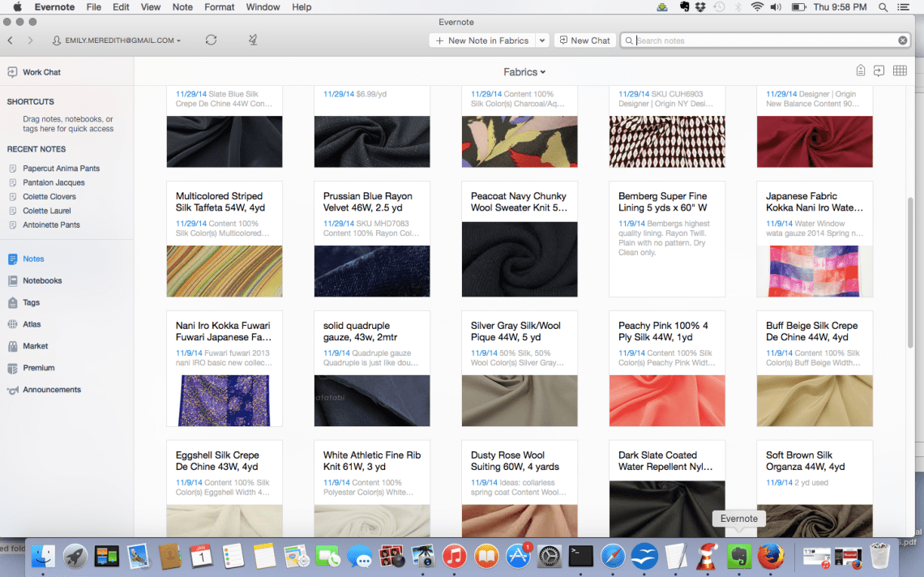Click the sync icon in the toolbar
This screenshot has height=577, width=924.
click(x=212, y=40)
